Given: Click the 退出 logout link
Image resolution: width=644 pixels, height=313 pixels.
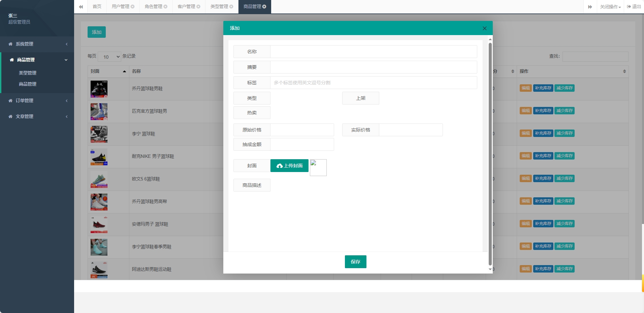Looking at the screenshot, I should coord(634,7).
